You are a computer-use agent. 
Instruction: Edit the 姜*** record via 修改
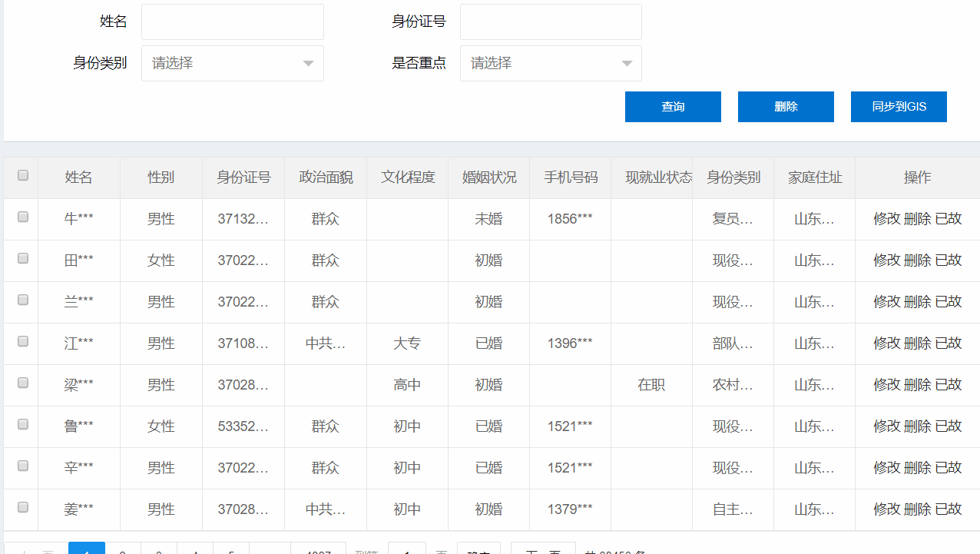pos(886,509)
